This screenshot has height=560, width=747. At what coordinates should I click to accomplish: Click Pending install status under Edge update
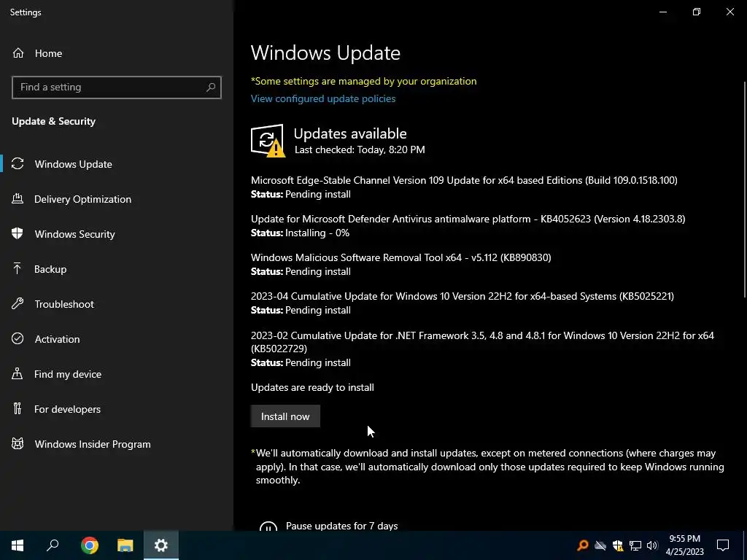(318, 194)
